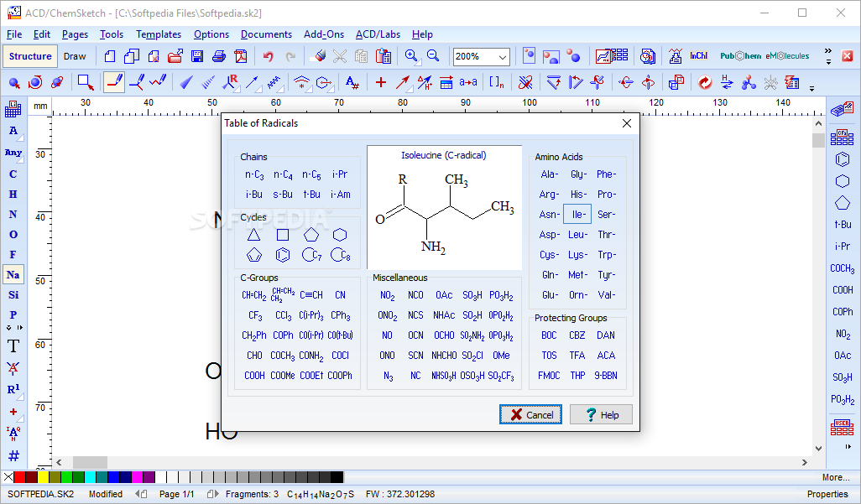Click the Print icon
Screen dimensions: 861x504
219,56
